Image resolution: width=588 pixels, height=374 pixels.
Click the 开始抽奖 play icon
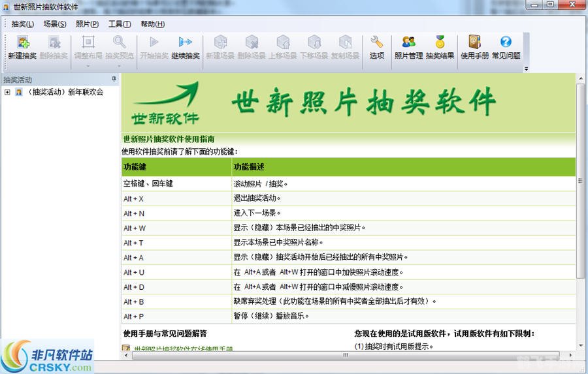(x=154, y=42)
